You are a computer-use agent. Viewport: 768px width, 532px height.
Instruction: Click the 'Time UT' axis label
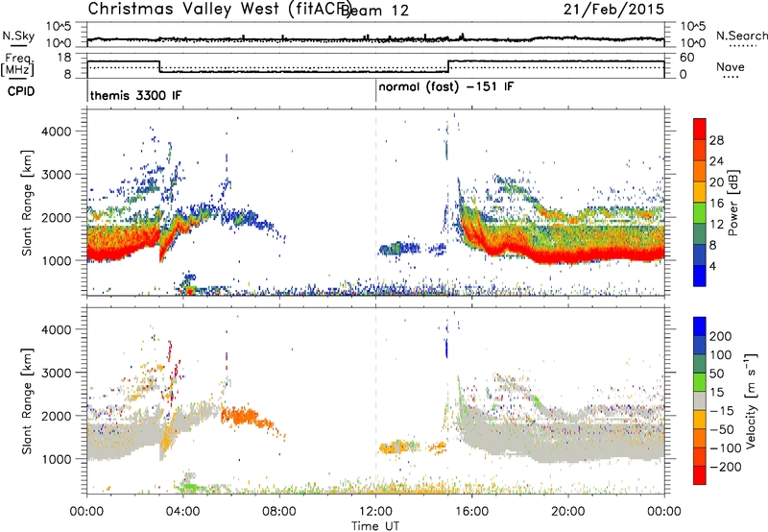[x=375, y=526]
